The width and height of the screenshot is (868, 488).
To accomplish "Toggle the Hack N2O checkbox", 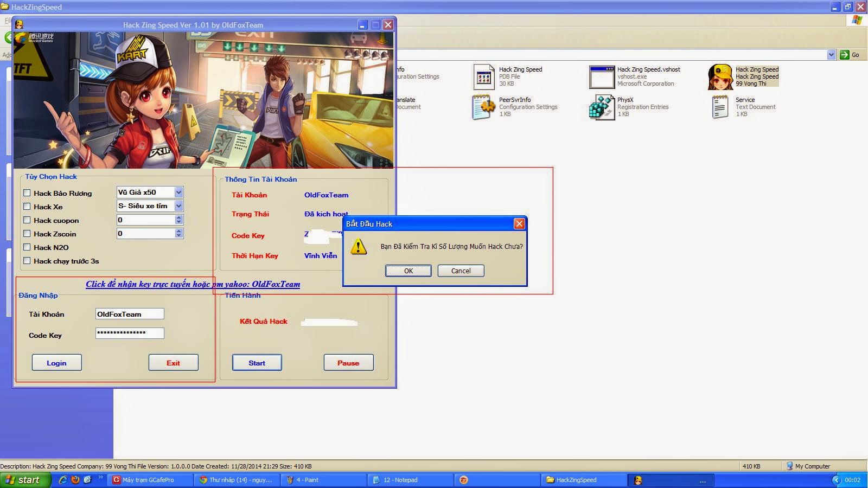I will click(27, 247).
